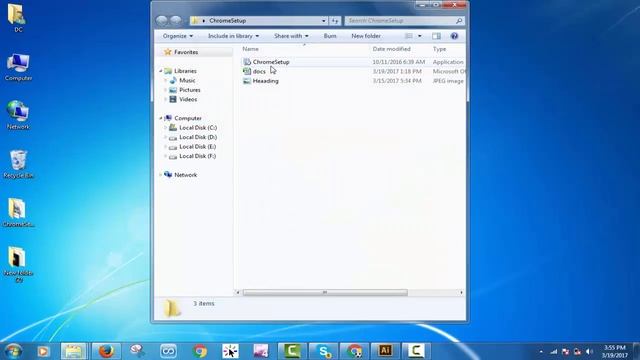Click the Burn toolbar button
Screen dimensions: 640x360
pyautogui.click(x=330, y=36)
